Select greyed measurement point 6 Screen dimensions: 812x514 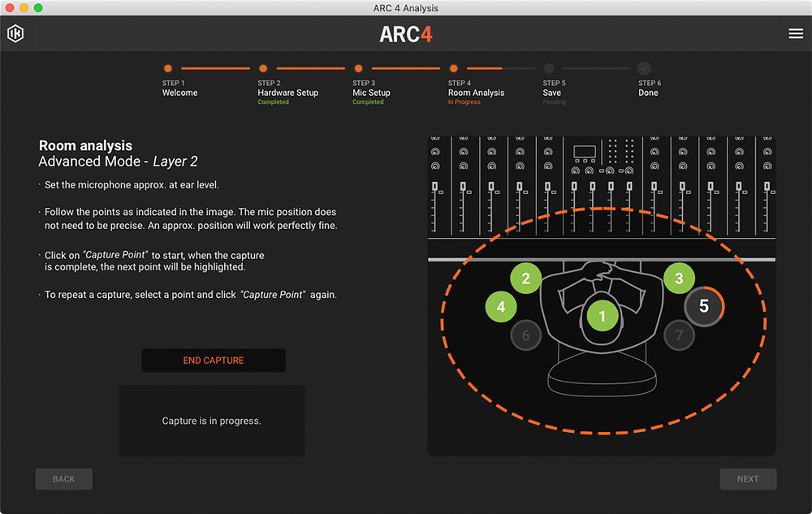point(525,335)
